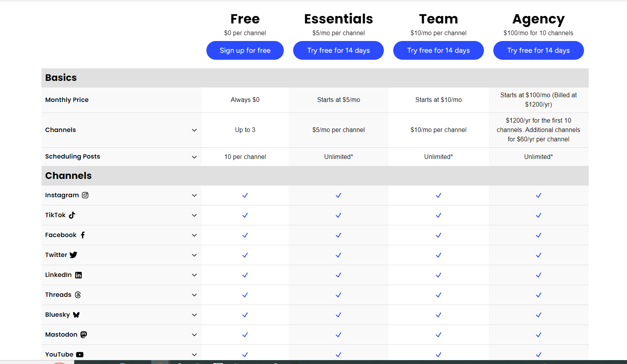This screenshot has height=364, width=627.
Task: Click the Twitter checkmark under the Team plan
Action: pos(439,255)
